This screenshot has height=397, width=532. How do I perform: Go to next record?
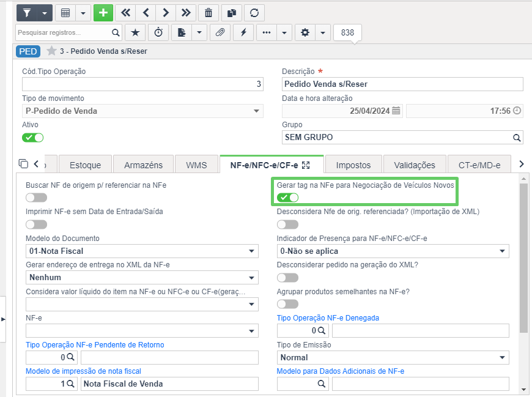click(x=166, y=13)
